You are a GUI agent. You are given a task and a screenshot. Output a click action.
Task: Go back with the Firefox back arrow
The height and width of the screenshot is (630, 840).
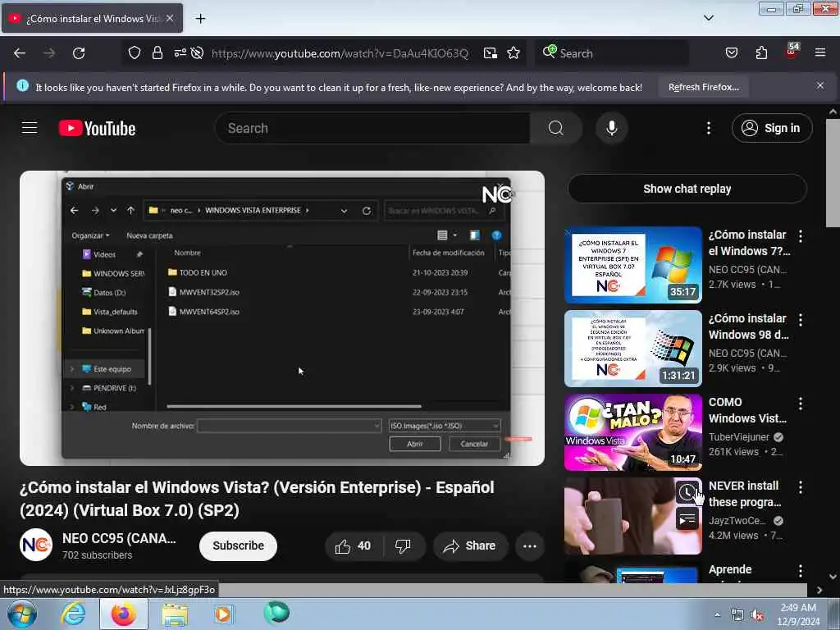[x=20, y=53]
